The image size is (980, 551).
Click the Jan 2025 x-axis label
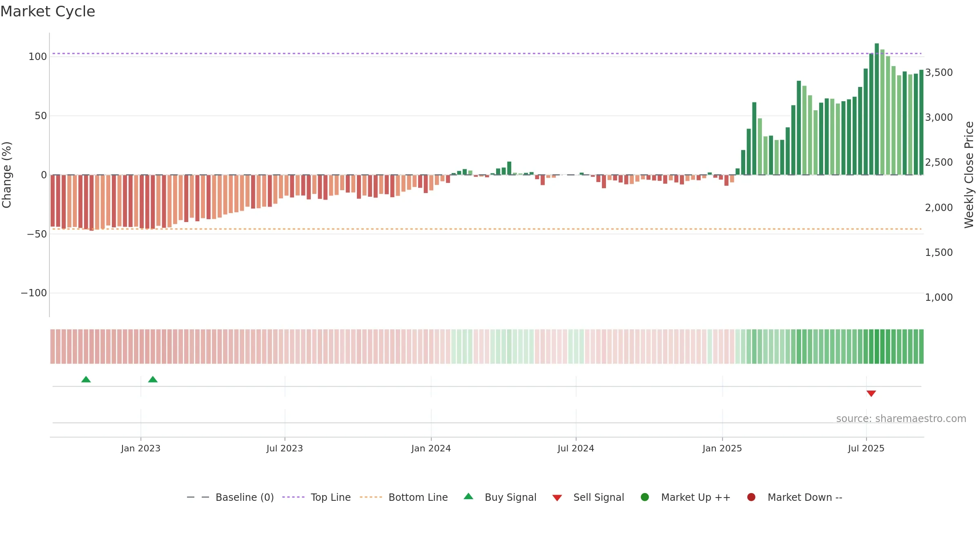coord(722,448)
